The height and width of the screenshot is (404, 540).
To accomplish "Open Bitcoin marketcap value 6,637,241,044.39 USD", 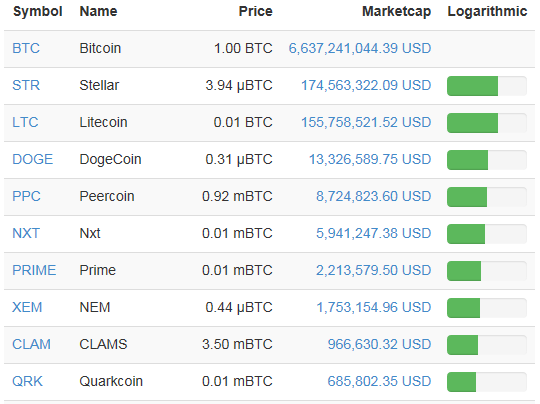I will 360,48.
